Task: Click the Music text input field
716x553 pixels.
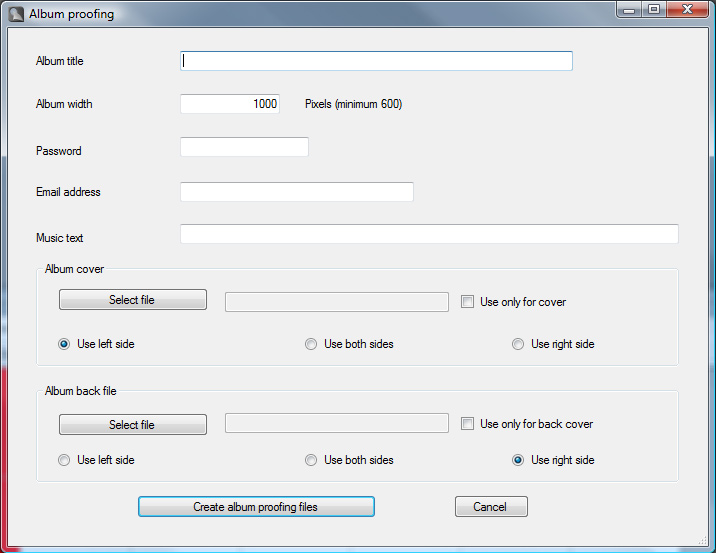Action: click(x=429, y=233)
